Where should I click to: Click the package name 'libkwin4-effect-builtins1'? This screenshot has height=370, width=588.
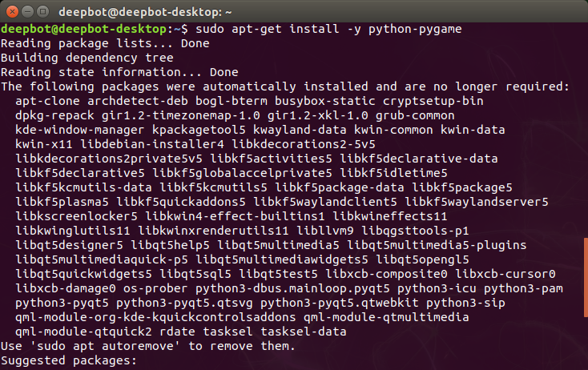pos(235,216)
